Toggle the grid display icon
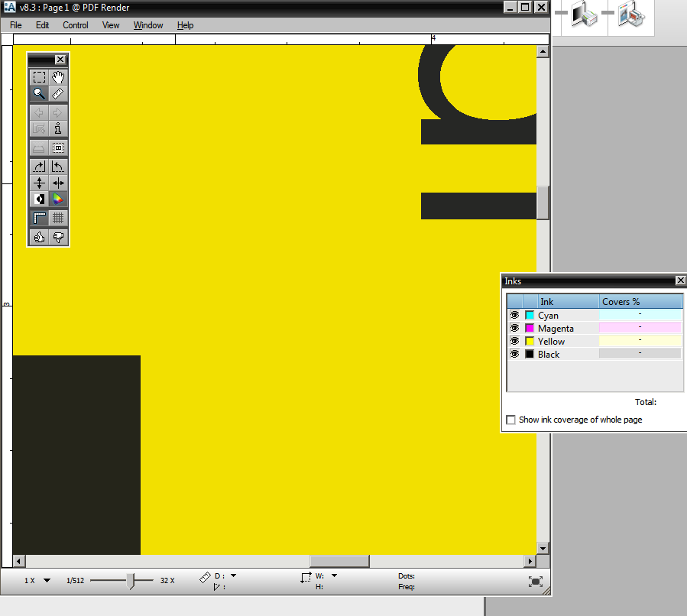This screenshot has width=687, height=616. [58, 219]
